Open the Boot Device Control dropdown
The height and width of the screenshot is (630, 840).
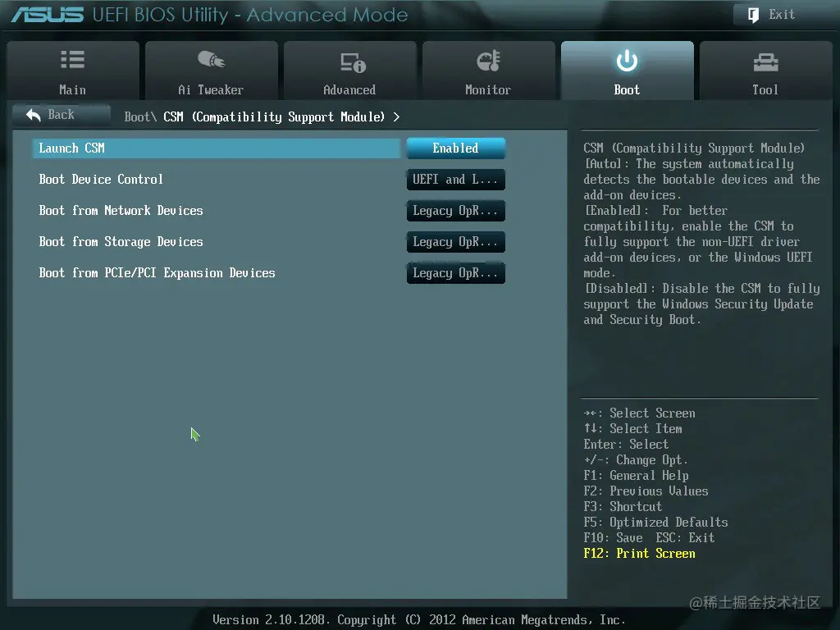coord(455,180)
